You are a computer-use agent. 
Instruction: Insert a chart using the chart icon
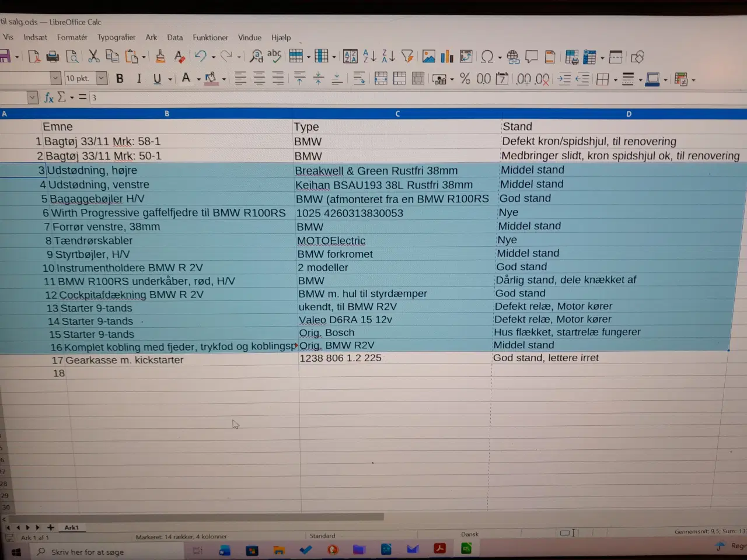click(x=447, y=57)
